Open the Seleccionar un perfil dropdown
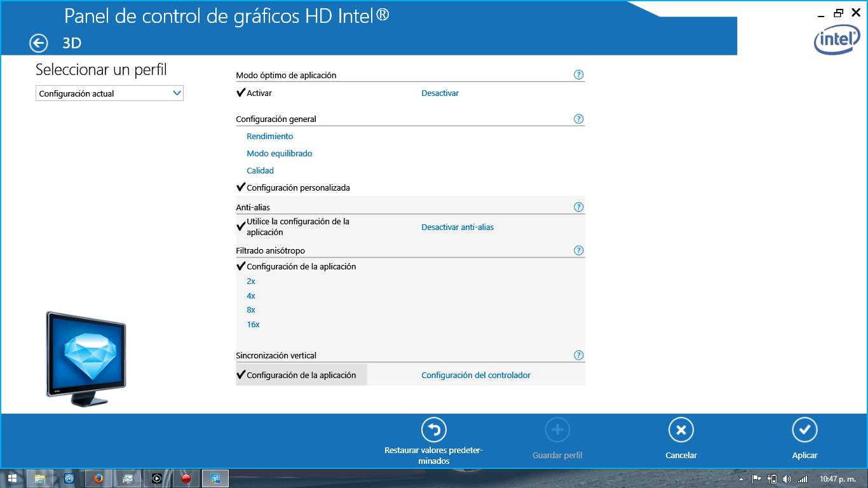 [109, 93]
